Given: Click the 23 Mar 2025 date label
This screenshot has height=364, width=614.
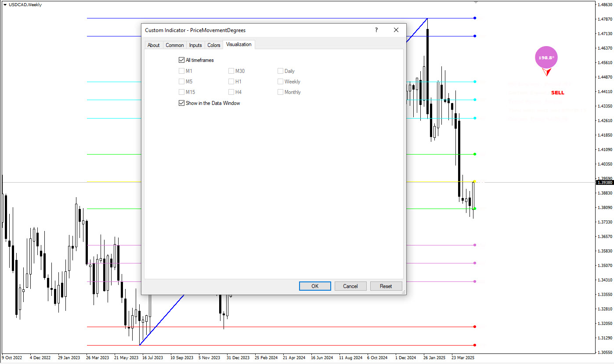Looking at the screenshot, I should point(463,357).
